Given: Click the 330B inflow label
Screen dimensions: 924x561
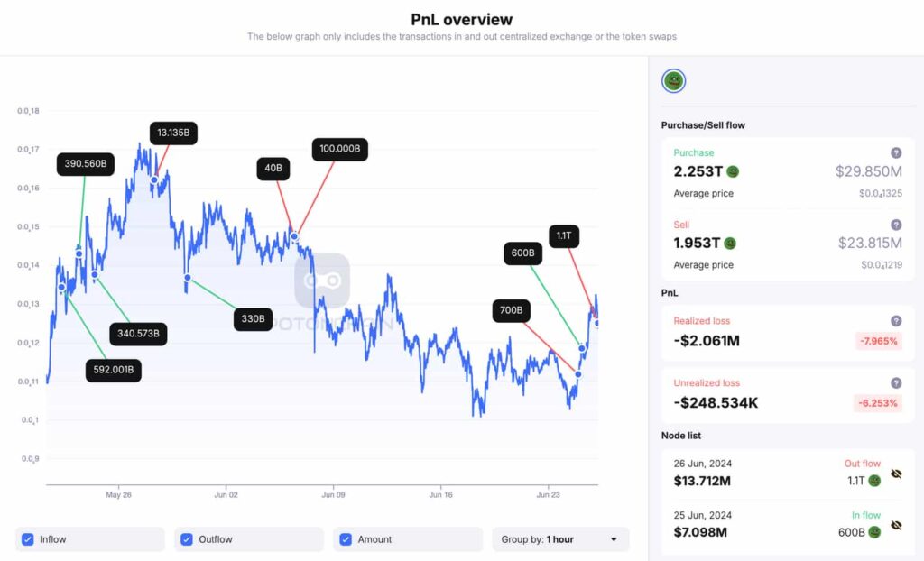Looking at the screenshot, I should [x=253, y=319].
